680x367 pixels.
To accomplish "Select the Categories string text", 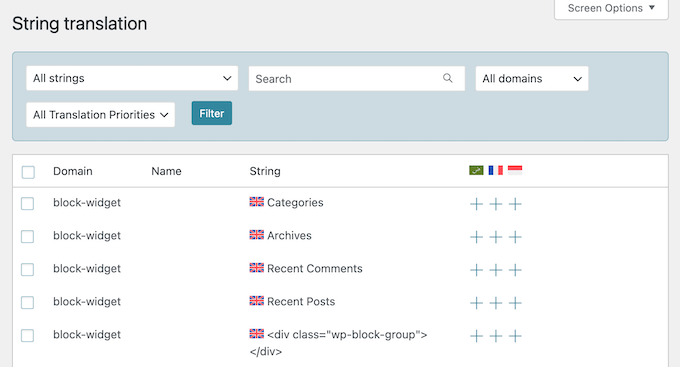I will coord(295,203).
